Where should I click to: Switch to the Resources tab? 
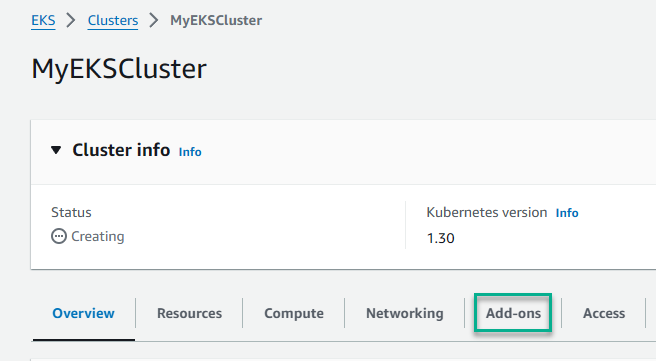click(x=190, y=313)
